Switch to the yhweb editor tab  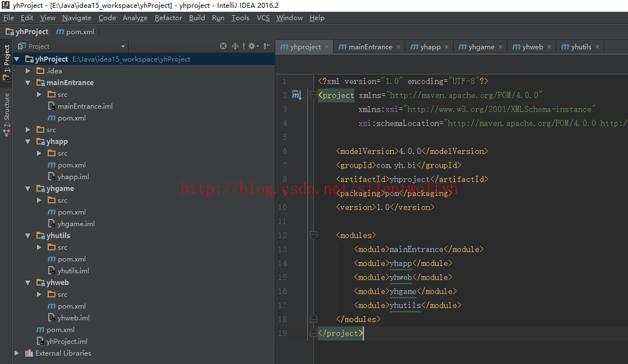tap(532, 47)
